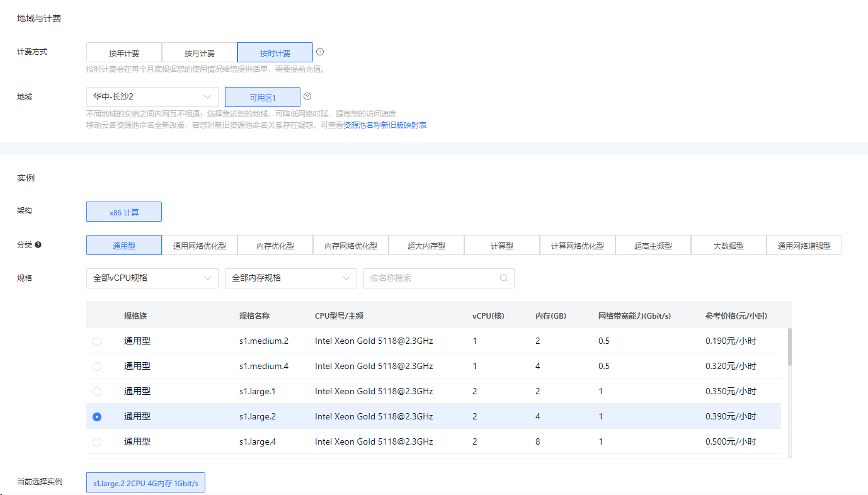Switch to 内存优化型 category tab
The image size is (868, 495).
click(x=275, y=246)
